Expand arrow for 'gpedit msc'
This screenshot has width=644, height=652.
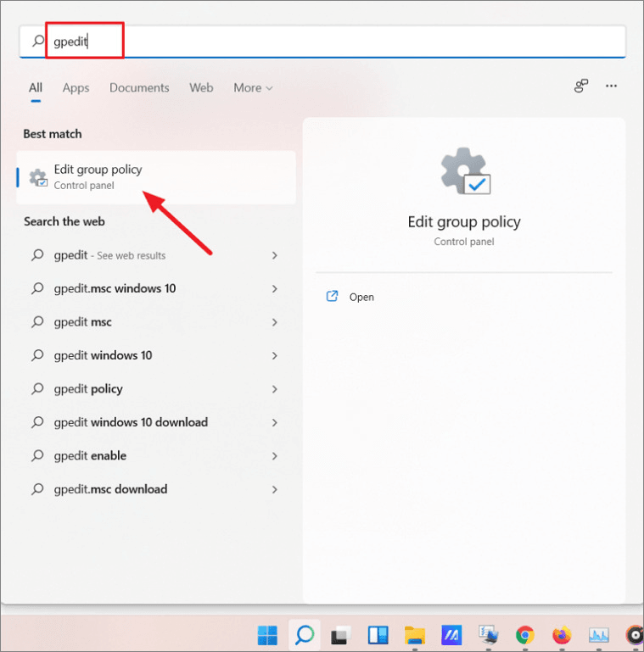point(275,322)
